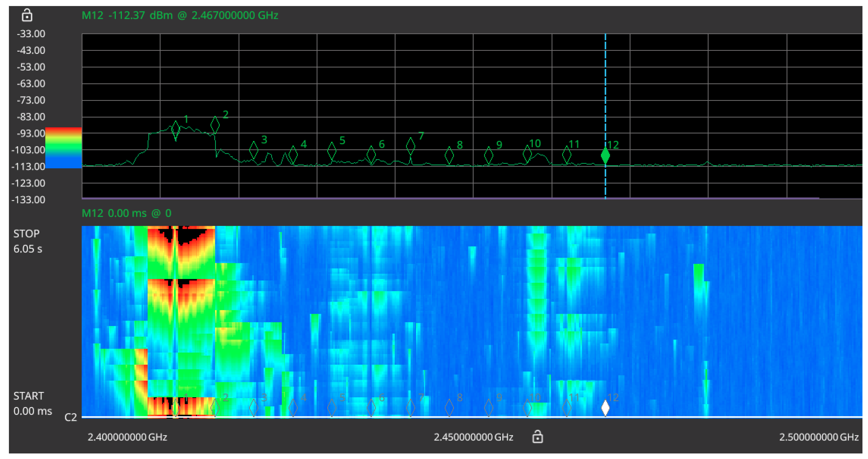Screen dimensions: 868x459
Task: Click white marker 12 diamond in spectrogram
Action: pyautogui.click(x=605, y=408)
